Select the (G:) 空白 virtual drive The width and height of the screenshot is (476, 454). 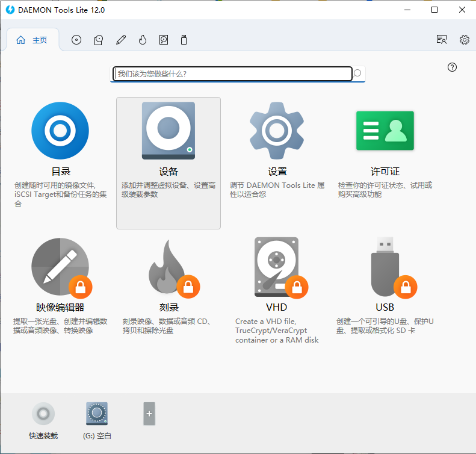coord(97,414)
